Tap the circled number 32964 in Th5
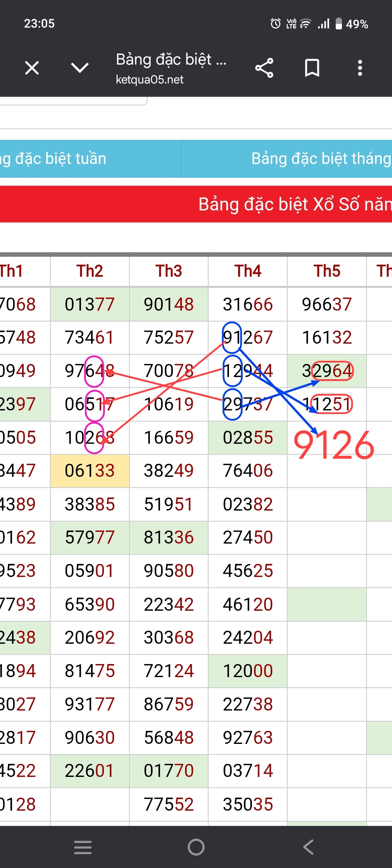The height and width of the screenshot is (868, 392). (x=327, y=371)
